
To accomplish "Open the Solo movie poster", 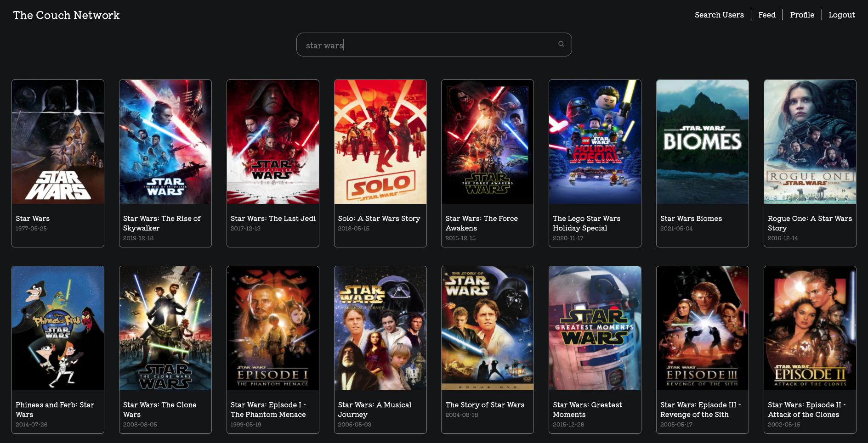I will coord(380,142).
